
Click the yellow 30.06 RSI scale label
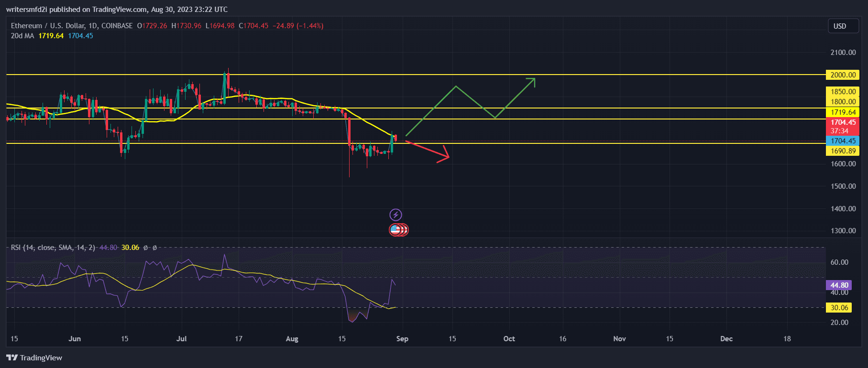pos(839,308)
